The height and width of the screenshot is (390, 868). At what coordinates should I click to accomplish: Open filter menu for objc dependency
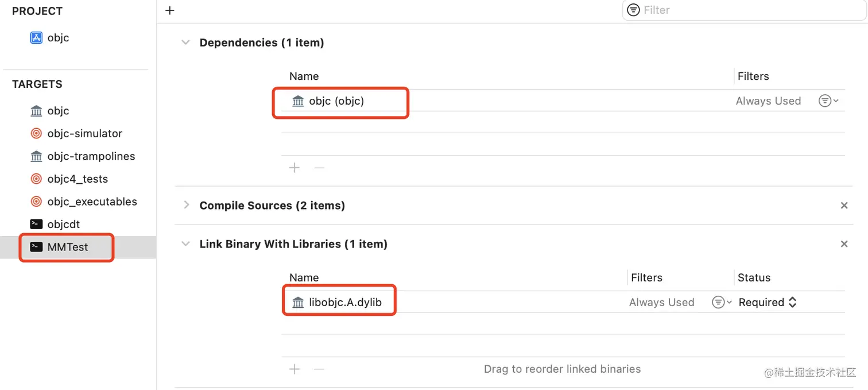pyautogui.click(x=827, y=101)
